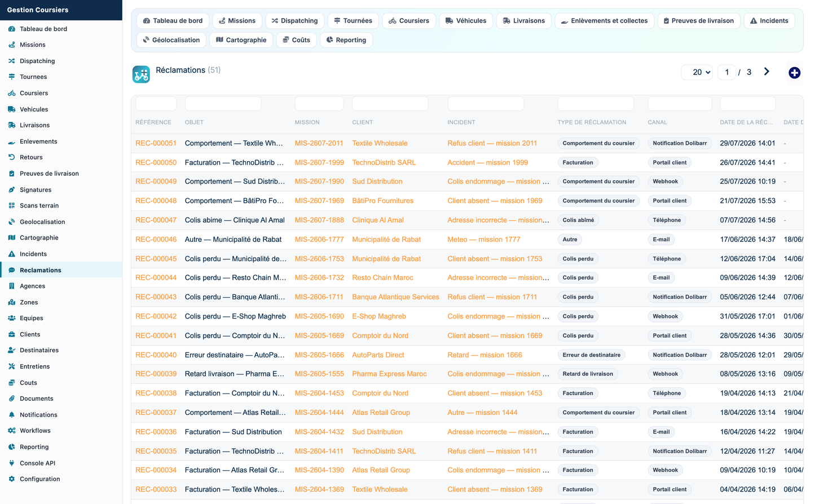Go to next page with the chevron arrow
The image size is (815, 504).
766,72
